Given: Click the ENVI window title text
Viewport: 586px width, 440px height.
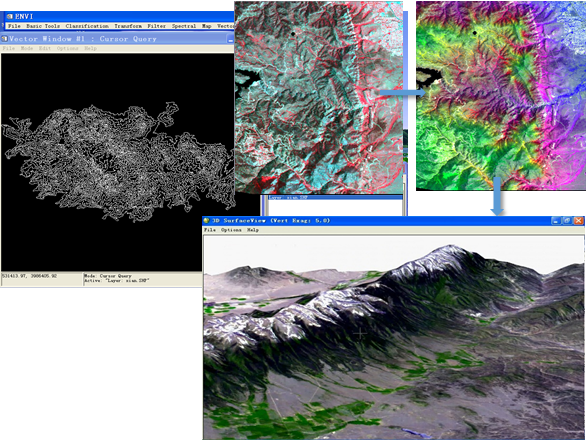Looking at the screenshot, I should [24, 16].
